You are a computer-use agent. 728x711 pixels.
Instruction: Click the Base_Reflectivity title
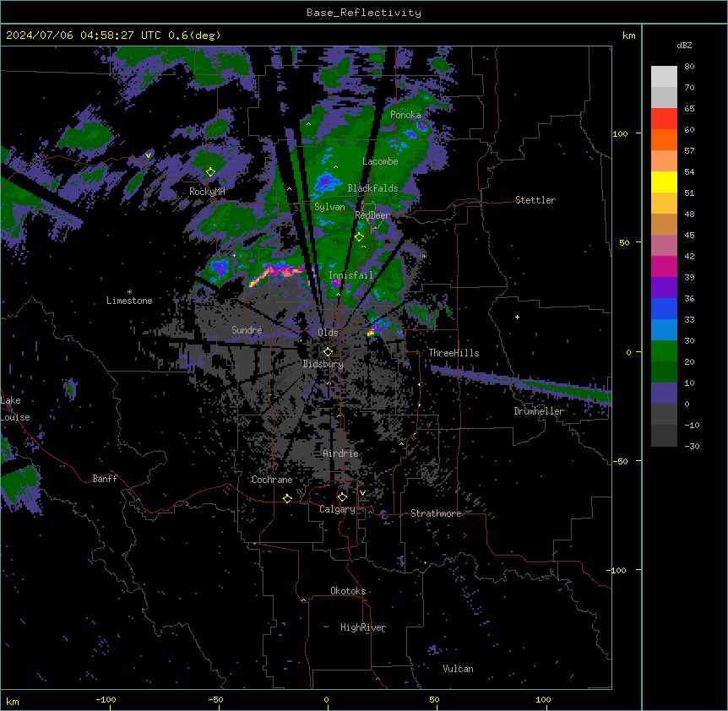[364, 13]
